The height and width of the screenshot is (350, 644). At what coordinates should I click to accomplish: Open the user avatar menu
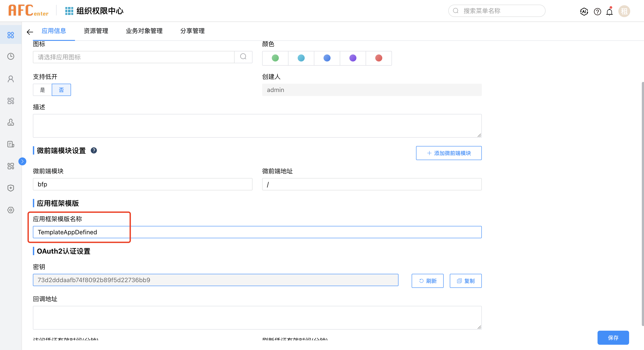point(624,11)
